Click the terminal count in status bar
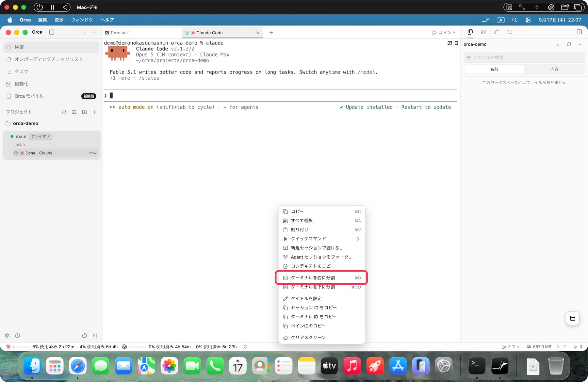588x382 pixels. coord(562,347)
